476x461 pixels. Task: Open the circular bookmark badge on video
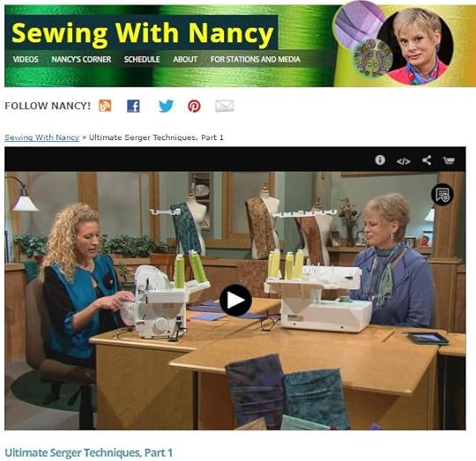(x=443, y=194)
